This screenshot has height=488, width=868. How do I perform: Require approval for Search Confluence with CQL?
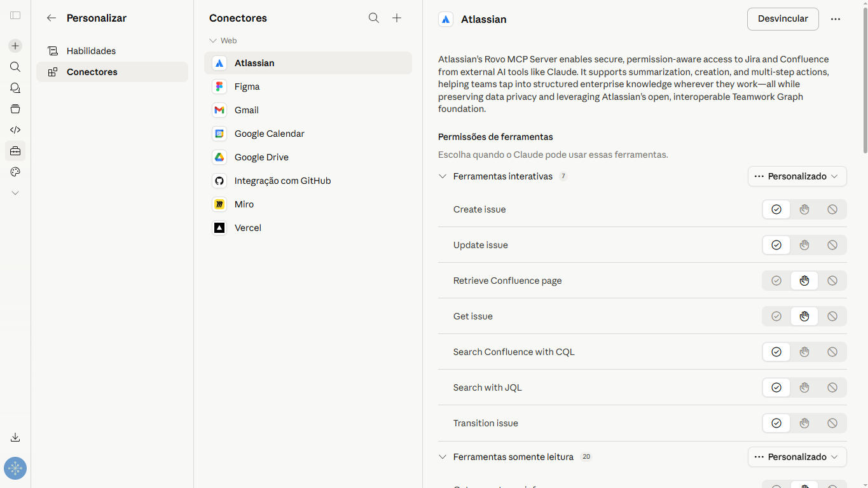[804, 352]
